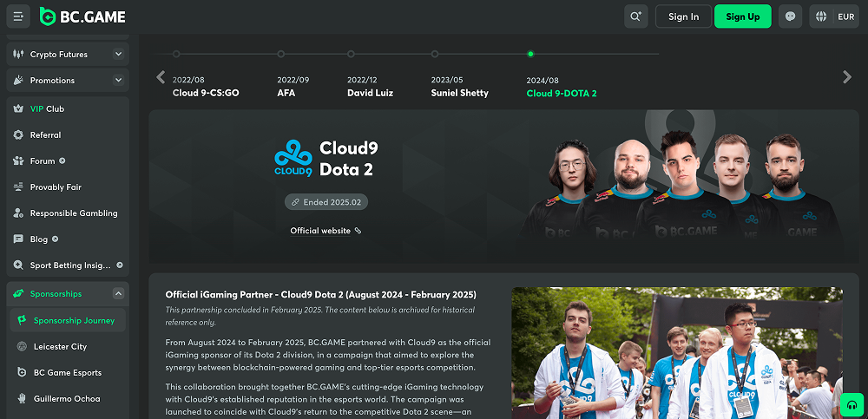
Task: Open the live support headset icon
Action: pos(852,405)
